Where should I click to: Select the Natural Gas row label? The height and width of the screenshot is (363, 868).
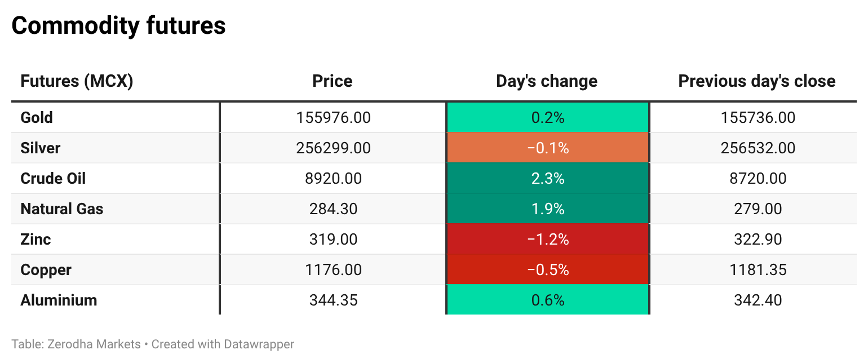(62, 209)
